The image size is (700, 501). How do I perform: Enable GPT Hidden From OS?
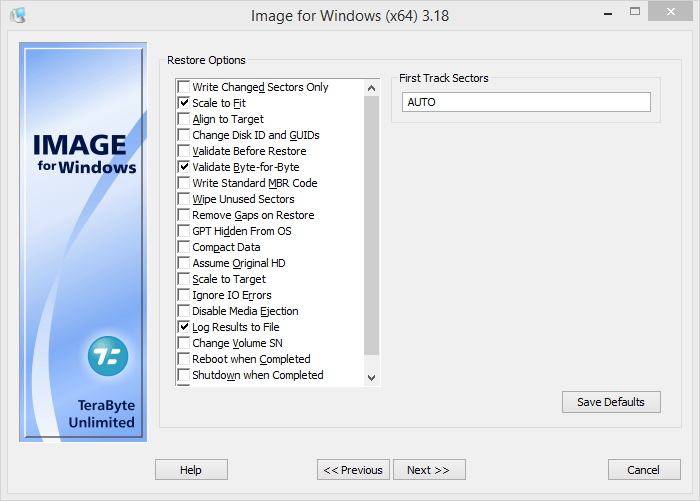[x=183, y=231]
